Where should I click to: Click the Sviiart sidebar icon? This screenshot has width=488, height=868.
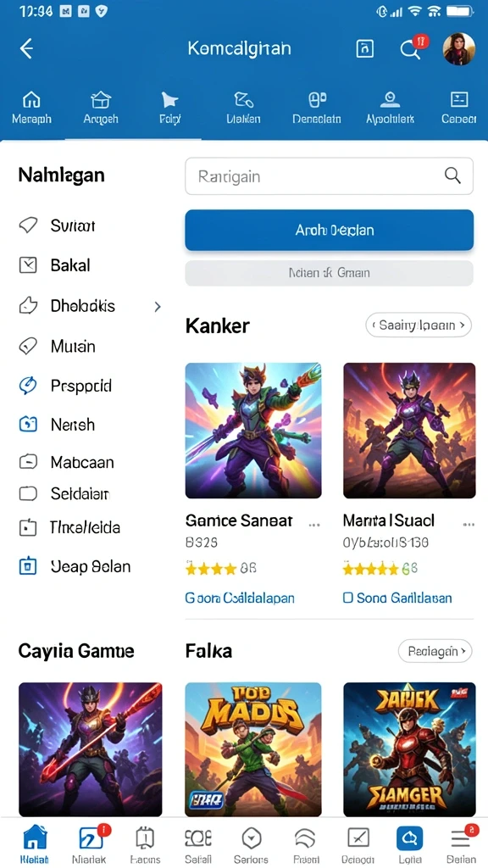(x=28, y=225)
